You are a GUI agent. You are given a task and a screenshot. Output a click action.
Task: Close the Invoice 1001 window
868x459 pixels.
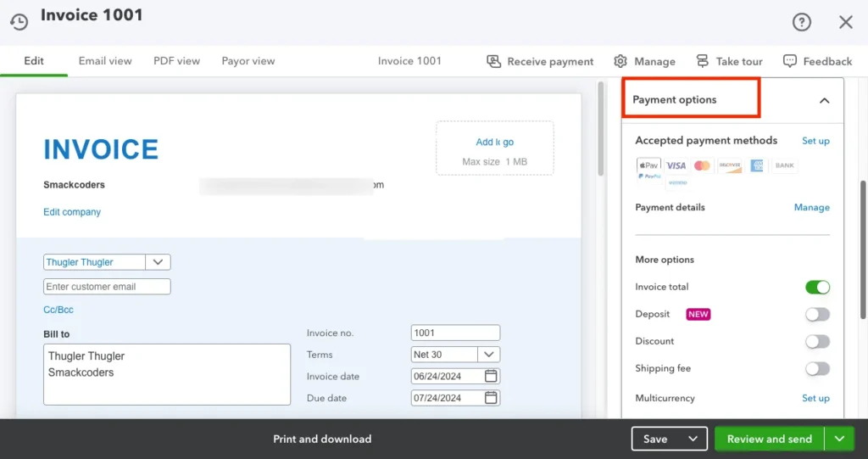pyautogui.click(x=845, y=22)
